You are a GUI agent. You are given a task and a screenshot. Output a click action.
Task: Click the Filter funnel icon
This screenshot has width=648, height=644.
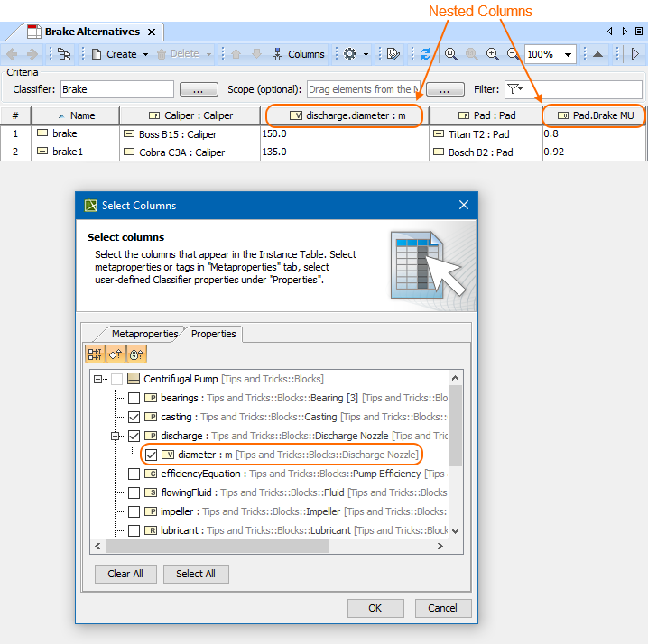point(514,89)
